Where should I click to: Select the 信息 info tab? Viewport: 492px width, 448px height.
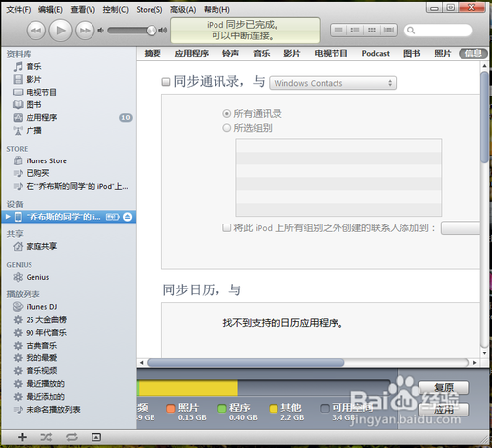coord(473,53)
